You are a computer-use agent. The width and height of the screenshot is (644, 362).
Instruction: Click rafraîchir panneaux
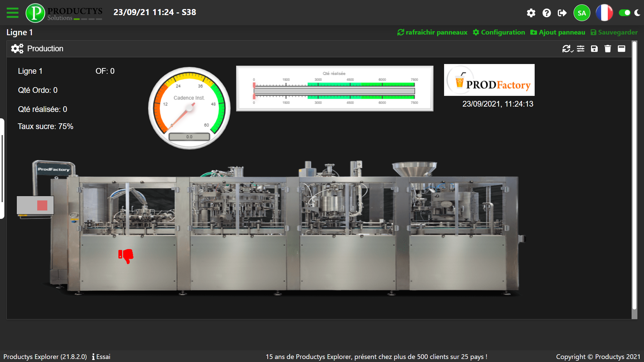(432, 33)
